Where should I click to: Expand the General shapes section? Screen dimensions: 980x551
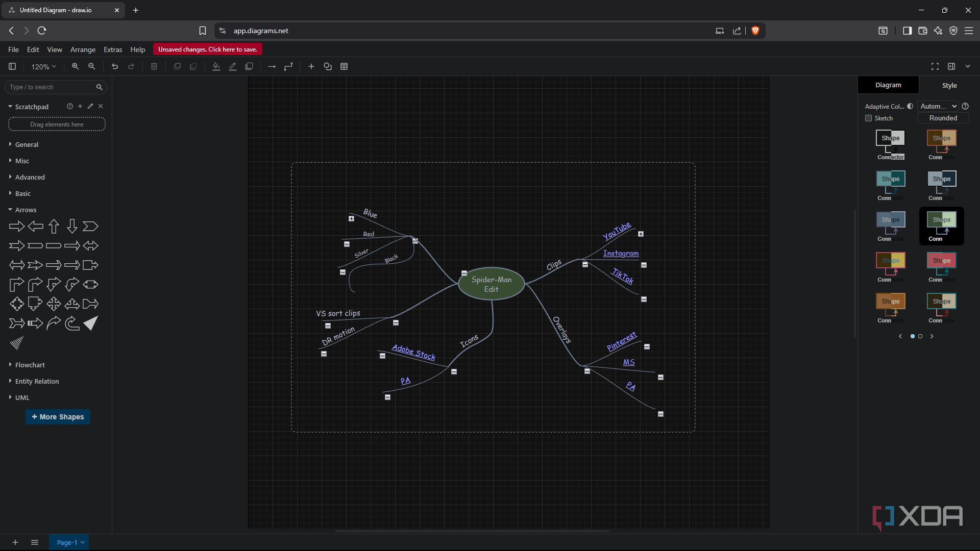(x=27, y=144)
